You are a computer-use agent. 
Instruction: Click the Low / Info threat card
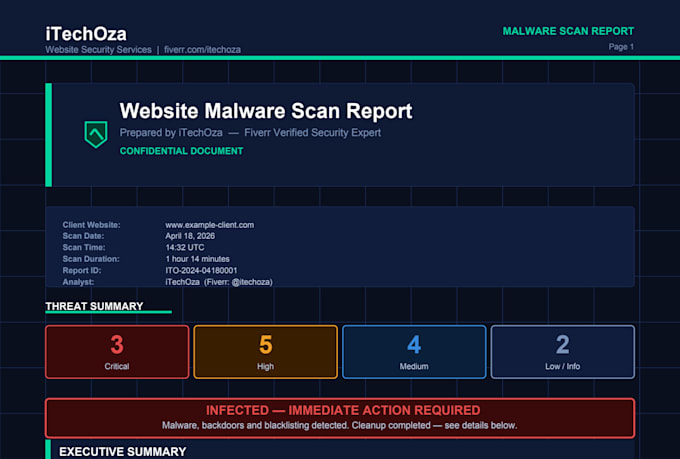(562, 352)
